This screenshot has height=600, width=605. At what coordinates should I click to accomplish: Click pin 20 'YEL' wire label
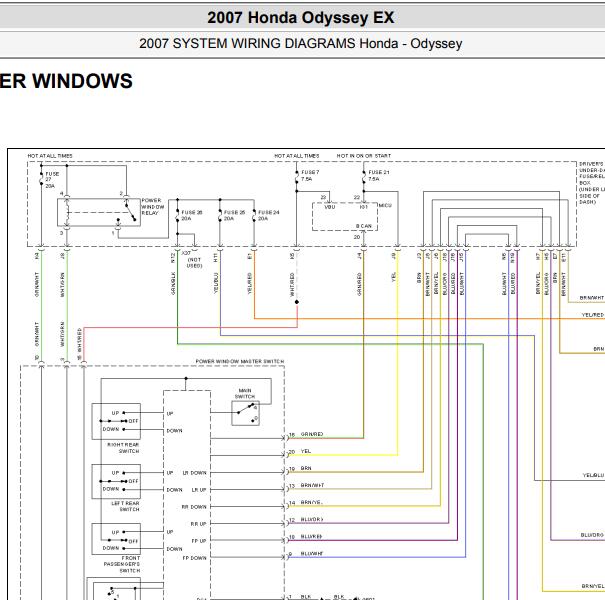coord(306,451)
